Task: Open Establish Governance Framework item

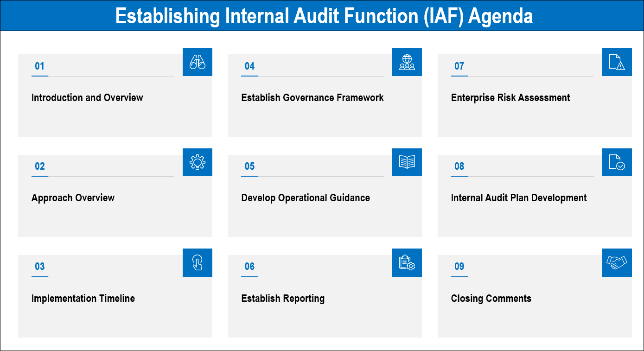Action: 312,98
